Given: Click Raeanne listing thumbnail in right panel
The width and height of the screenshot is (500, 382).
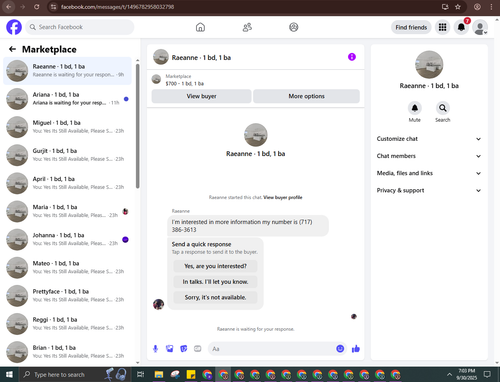Looking at the screenshot, I should [x=429, y=65].
